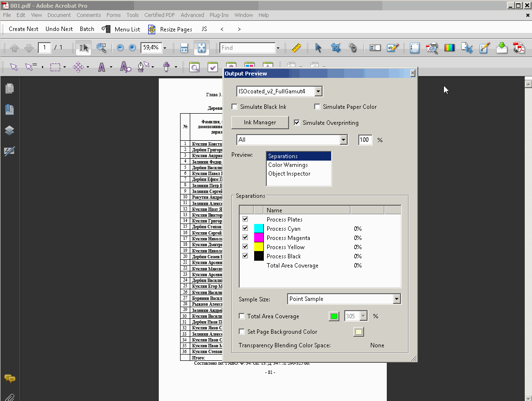The height and width of the screenshot is (401, 532).
Task: Expand the four-way move tool options arrow
Action: [x=88, y=67]
